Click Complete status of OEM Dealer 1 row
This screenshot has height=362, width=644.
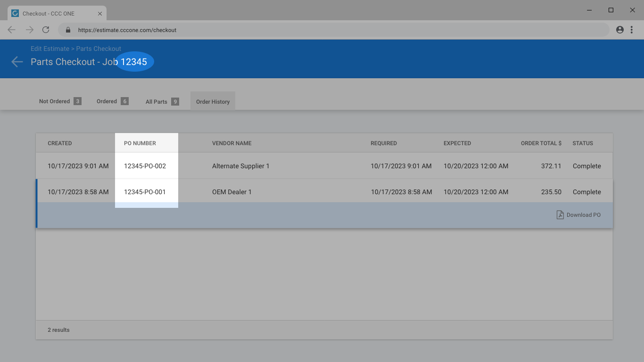(x=587, y=192)
